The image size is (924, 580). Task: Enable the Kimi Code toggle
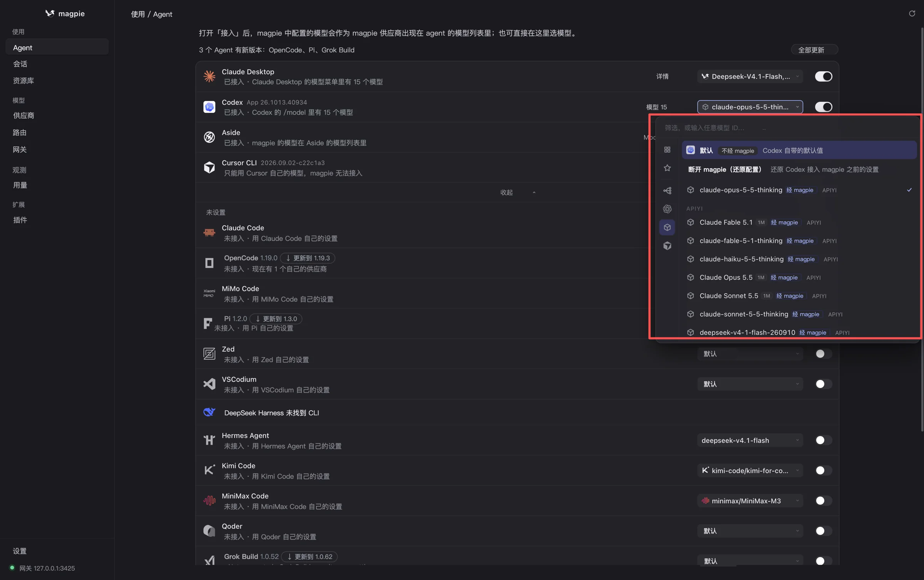pos(824,470)
